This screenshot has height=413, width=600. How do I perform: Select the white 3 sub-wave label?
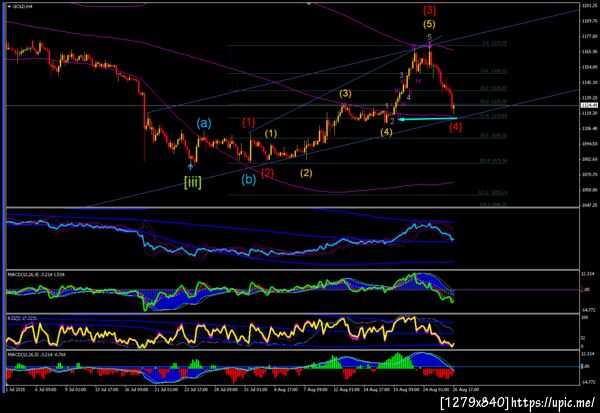pos(401,75)
